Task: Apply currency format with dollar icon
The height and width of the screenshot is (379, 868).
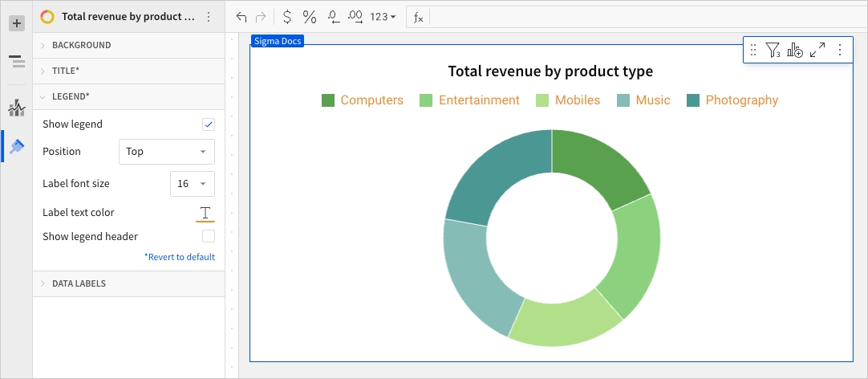Action: (x=287, y=16)
